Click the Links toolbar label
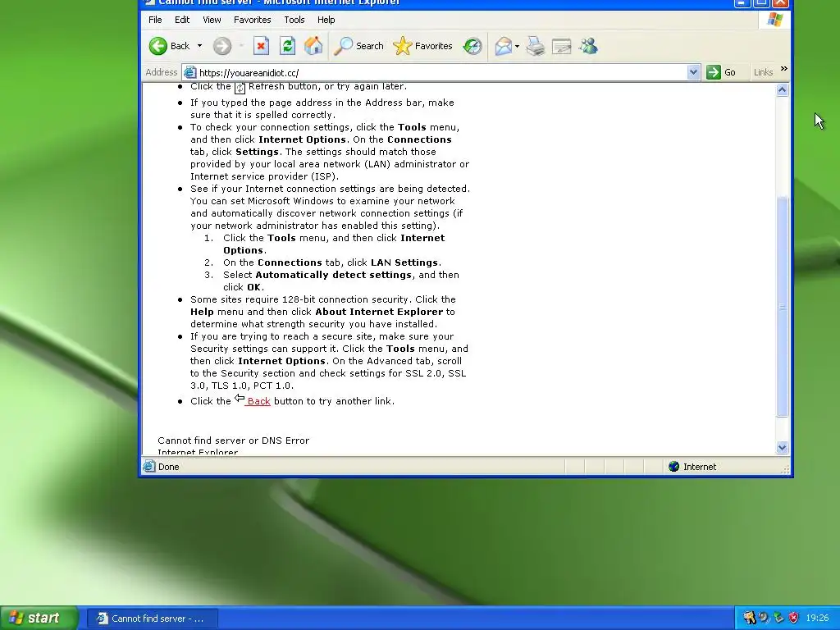The width and height of the screenshot is (840, 630). 763,72
